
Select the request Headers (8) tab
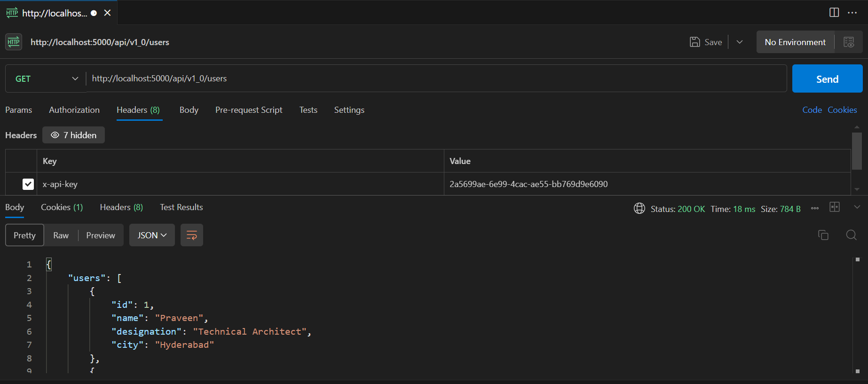coord(138,110)
